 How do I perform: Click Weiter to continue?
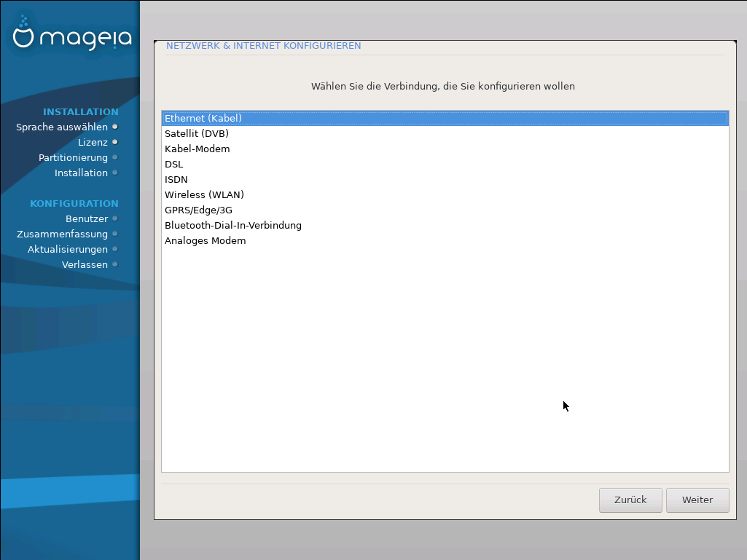coord(697,500)
